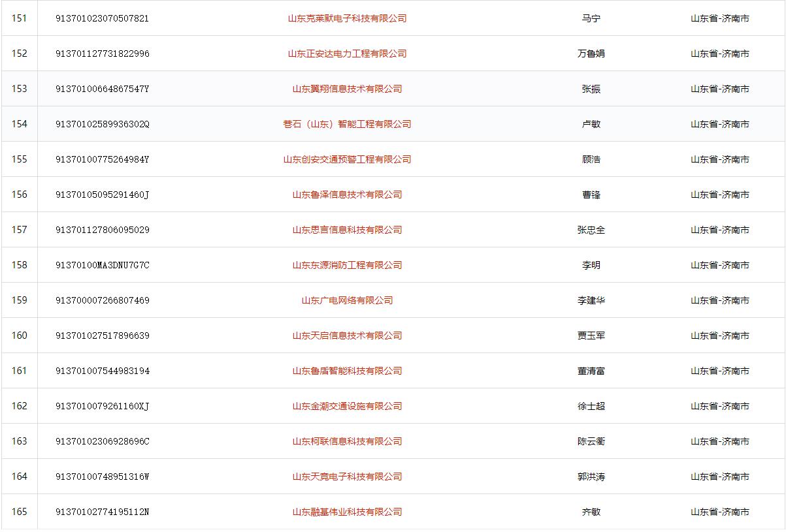The image size is (786, 532).
Task: Open the 山东创安交通预警工程有限公司 link
Action: (347, 159)
